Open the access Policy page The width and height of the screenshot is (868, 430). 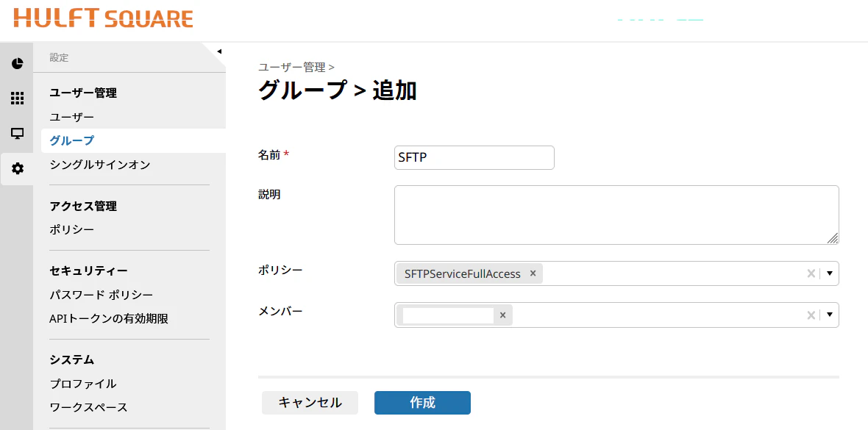click(x=72, y=229)
